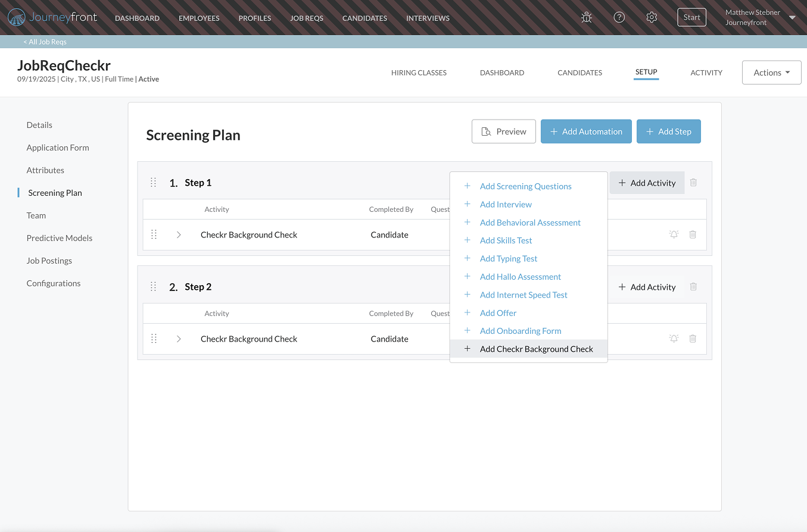Viewport: 807px width, 532px height.
Task: Choose Add Behavioral Assessment
Action: pyautogui.click(x=528, y=223)
